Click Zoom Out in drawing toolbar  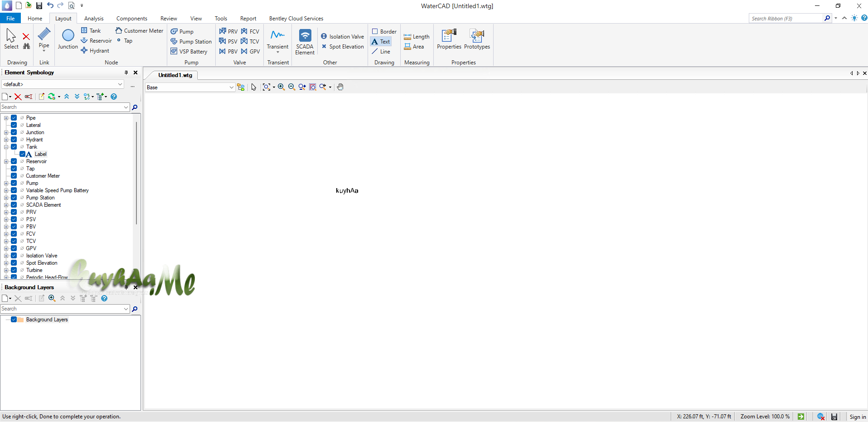(291, 87)
